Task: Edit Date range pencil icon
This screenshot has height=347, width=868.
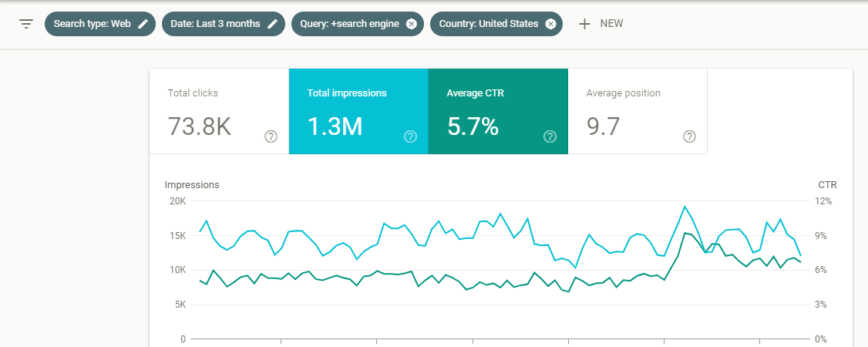Action: pos(272,24)
